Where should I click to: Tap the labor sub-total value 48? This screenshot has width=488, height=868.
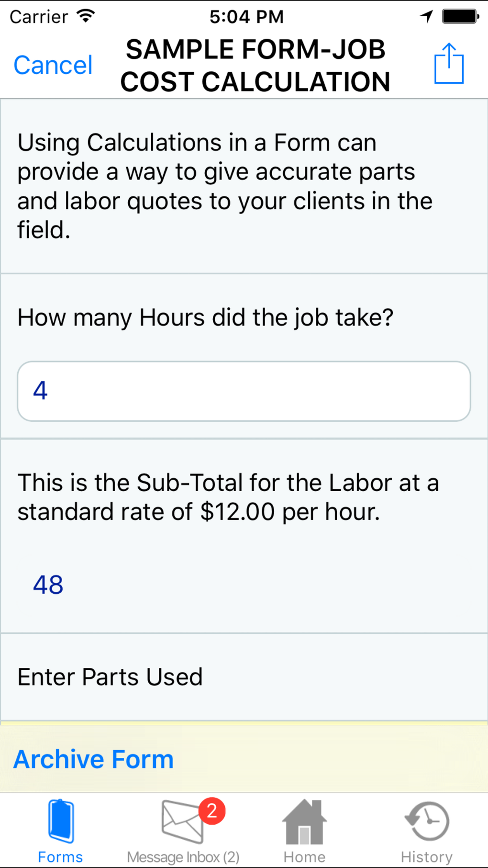[48, 585]
